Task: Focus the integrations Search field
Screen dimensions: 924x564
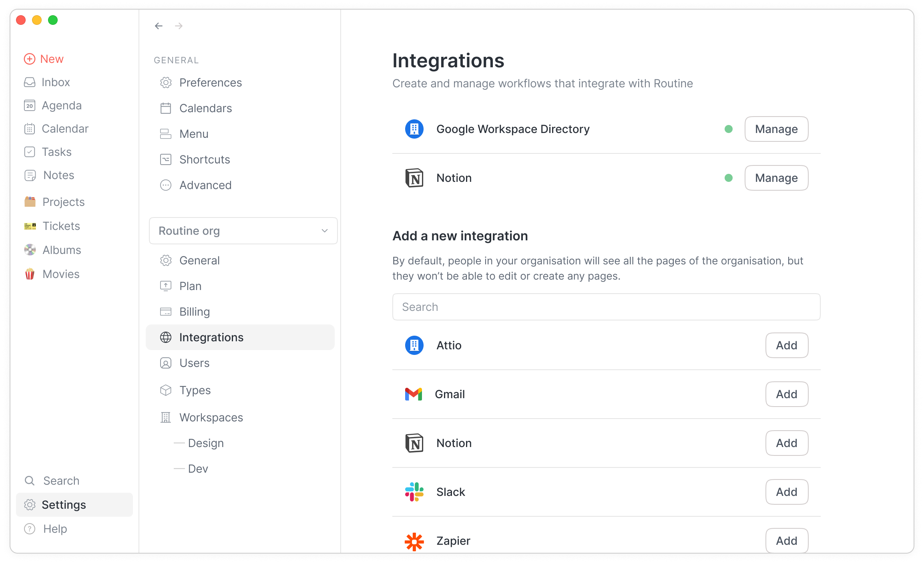Action: click(x=606, y=307)
